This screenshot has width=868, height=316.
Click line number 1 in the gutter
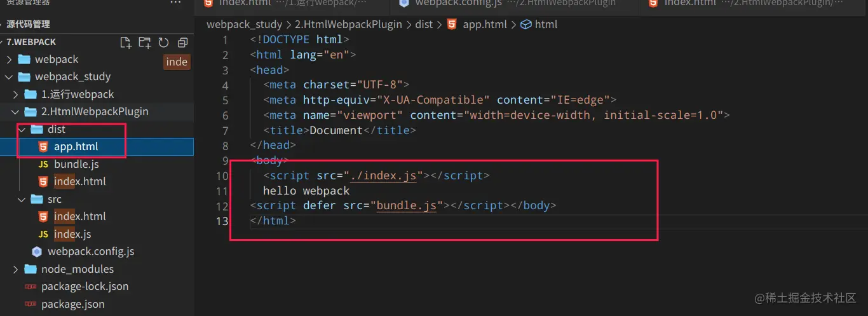pyautogui.click(x=225, y=40)
